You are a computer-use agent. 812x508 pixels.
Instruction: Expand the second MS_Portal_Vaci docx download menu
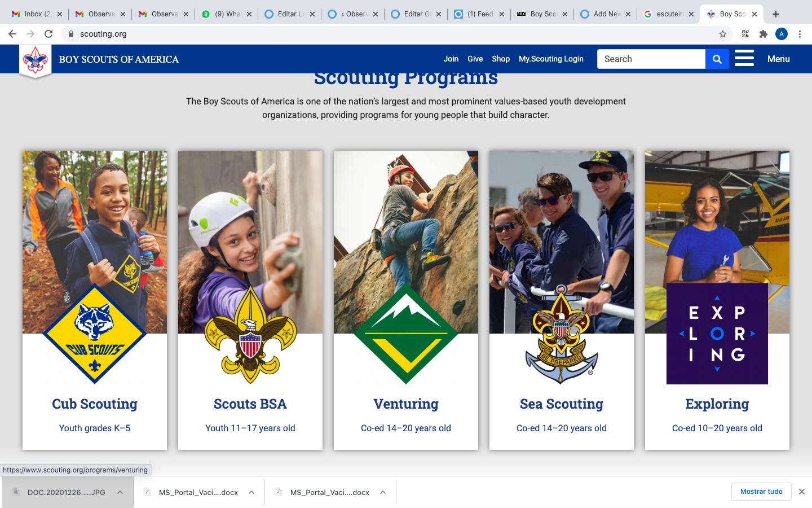click(x=383, y=492)
